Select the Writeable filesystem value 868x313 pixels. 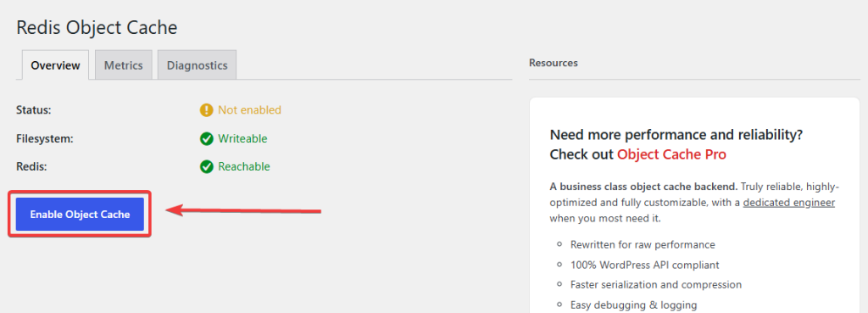(242, 138)
